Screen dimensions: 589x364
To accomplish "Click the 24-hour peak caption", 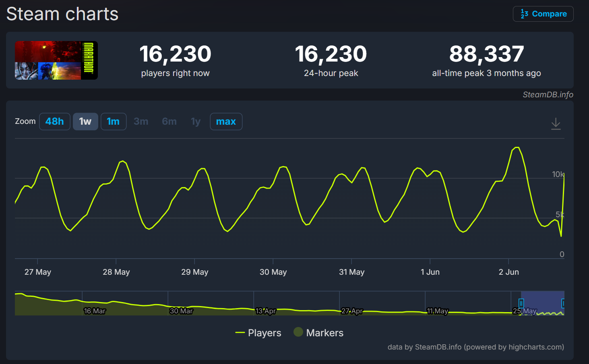I will click(331, 73).
